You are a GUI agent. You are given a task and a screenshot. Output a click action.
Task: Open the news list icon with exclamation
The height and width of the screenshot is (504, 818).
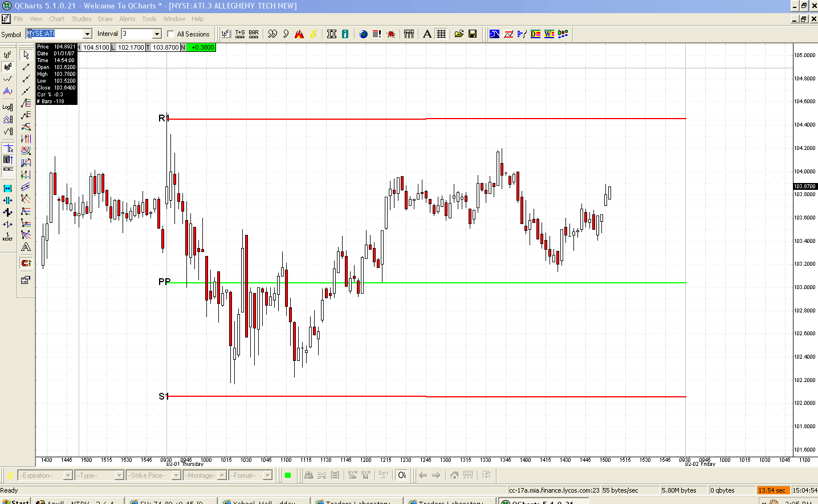tap(377, 34)
